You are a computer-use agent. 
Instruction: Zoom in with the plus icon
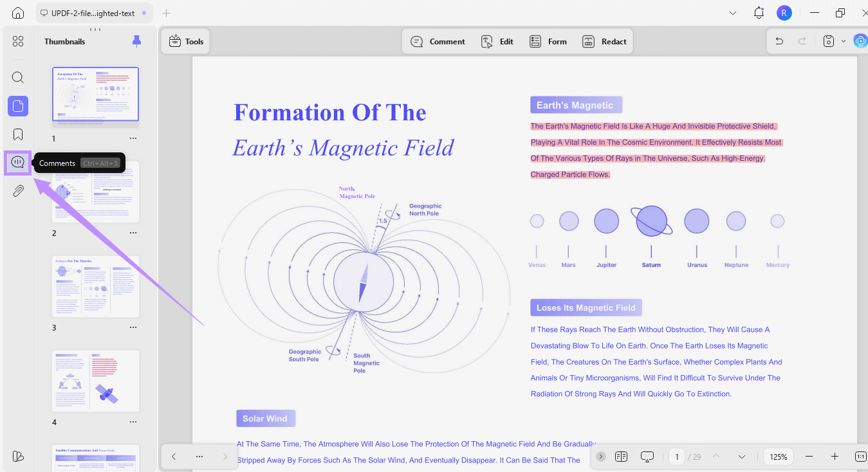(x=835, y=457)
